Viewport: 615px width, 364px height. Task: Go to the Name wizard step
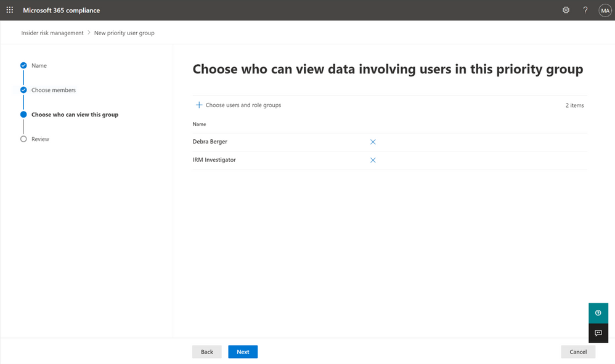[39, 65]
